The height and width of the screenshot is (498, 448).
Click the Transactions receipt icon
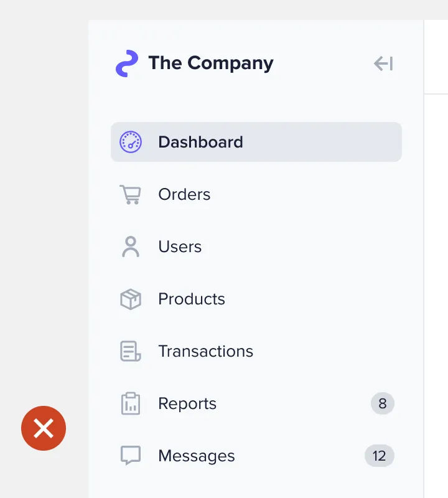click(x=130, y=351)
